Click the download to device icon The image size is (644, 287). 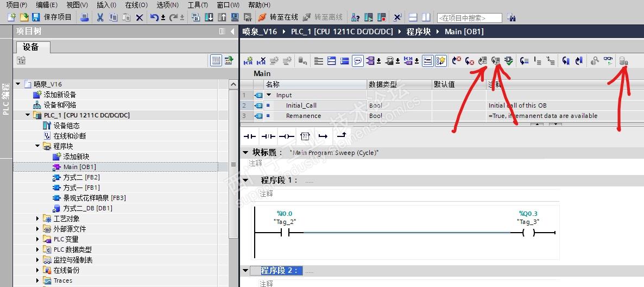click(209, 17)
